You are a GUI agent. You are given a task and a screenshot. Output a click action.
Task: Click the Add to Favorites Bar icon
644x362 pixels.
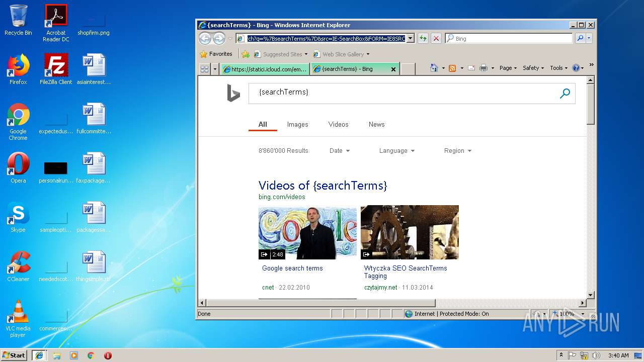click(x=246, y=54)
